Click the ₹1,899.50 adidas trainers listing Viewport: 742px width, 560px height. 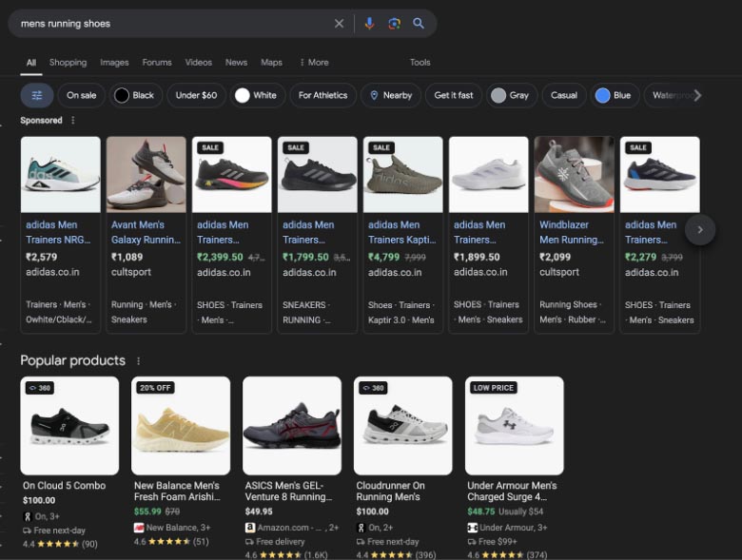pos(488,235)
